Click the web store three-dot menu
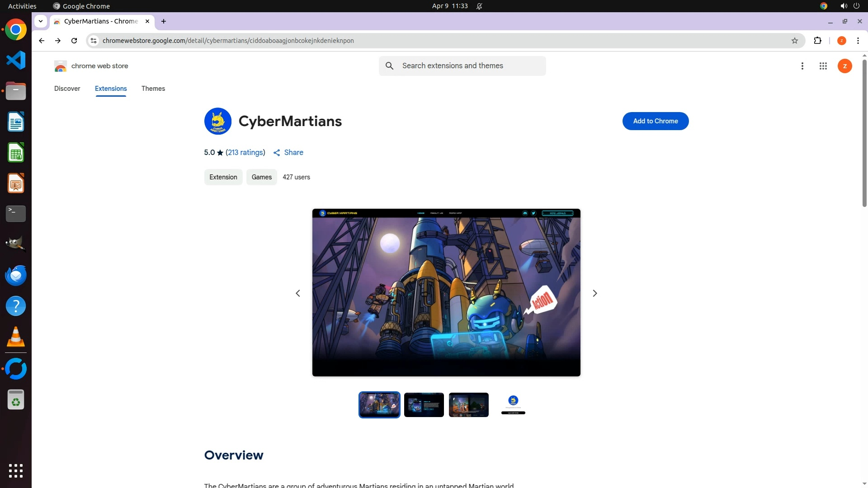The width and height of the screenshot is (868, 488). 802,66
